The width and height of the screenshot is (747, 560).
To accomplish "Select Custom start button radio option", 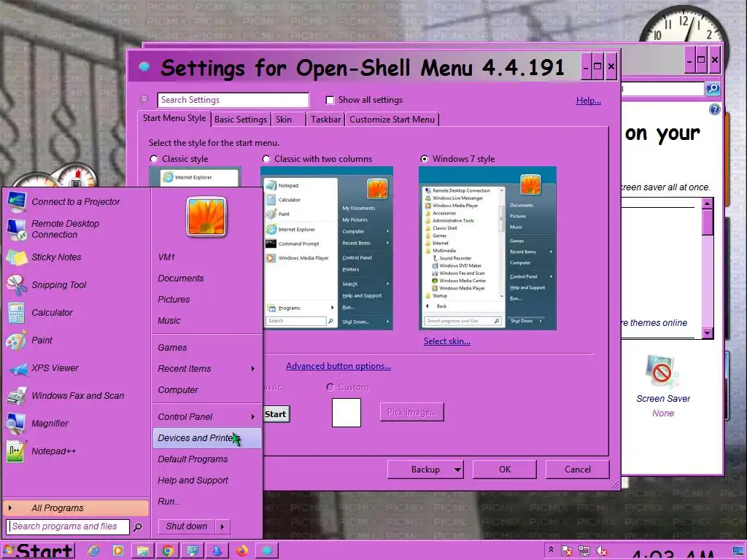I will [x=330, y=387].
